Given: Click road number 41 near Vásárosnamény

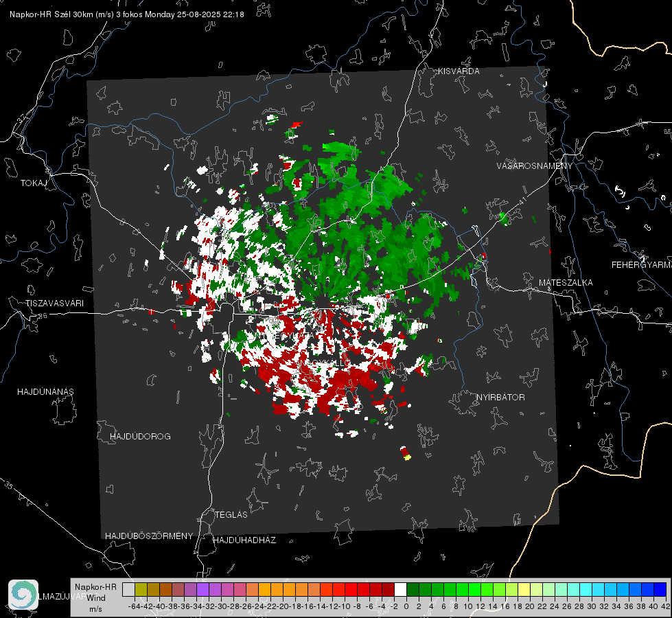Looking at the screenshot, I should [x=522, y=201].
